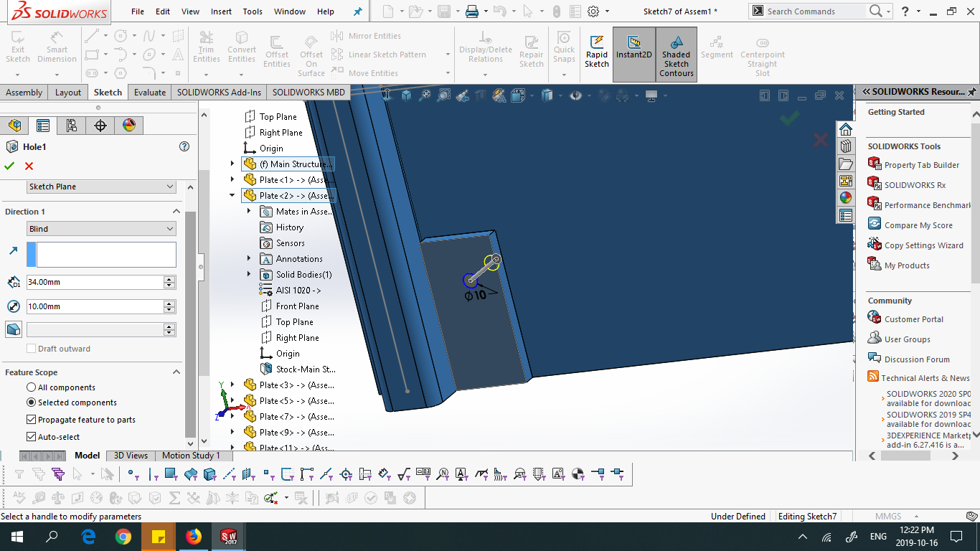Open the Tools menu
Screen dimensions: 980x551
click(253, 11)
